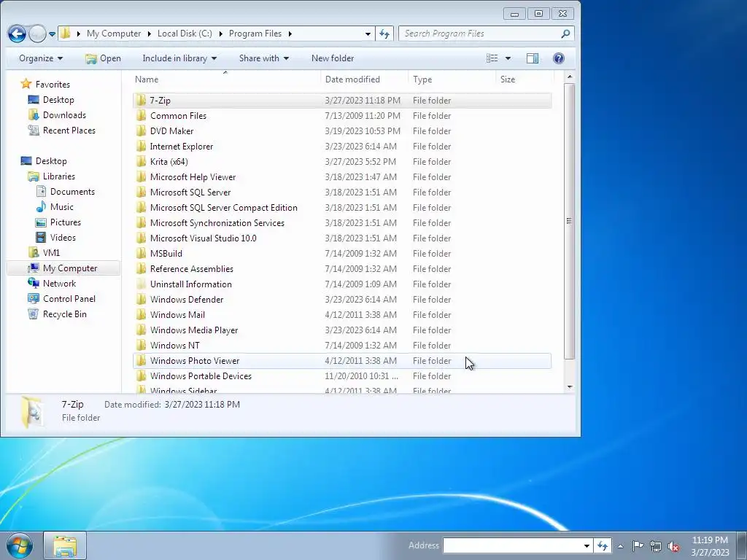Select Favorites in the navigation pane
Screen dimensions: 747x560
click(45, 85)
